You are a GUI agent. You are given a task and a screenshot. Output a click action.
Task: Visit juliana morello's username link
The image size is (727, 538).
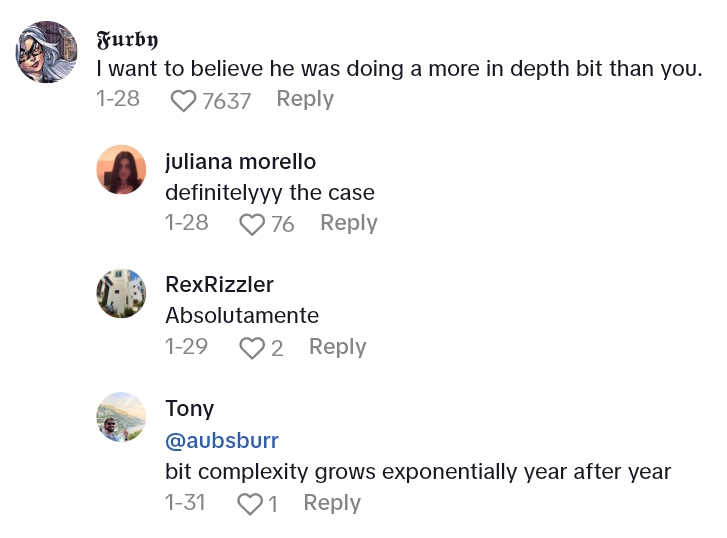pos(240,162)
